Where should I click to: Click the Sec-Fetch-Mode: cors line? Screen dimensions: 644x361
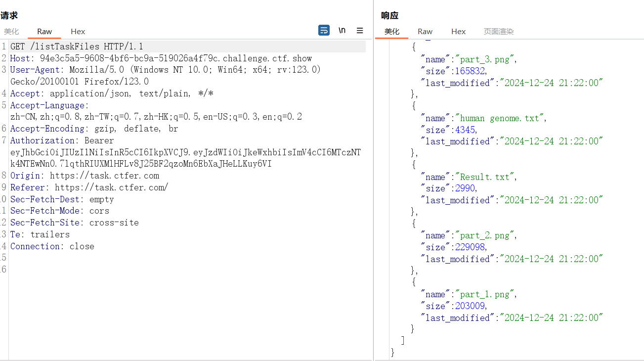(x=60, y=211)
